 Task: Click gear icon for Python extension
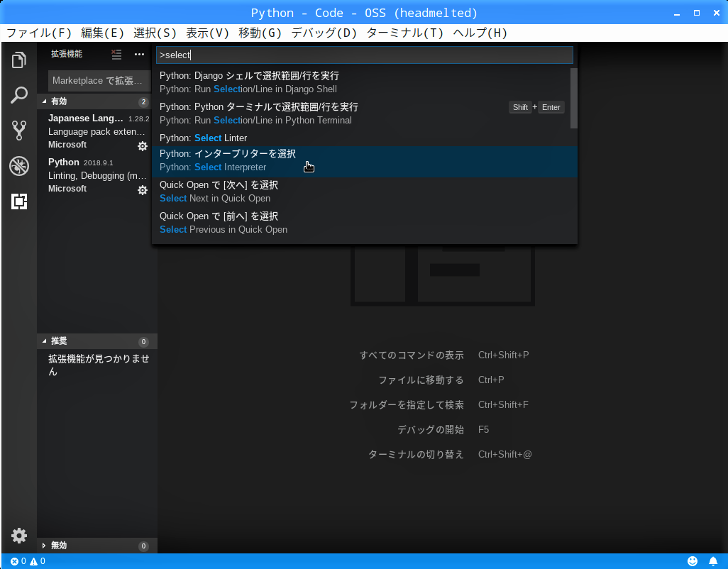click(143, 190)
